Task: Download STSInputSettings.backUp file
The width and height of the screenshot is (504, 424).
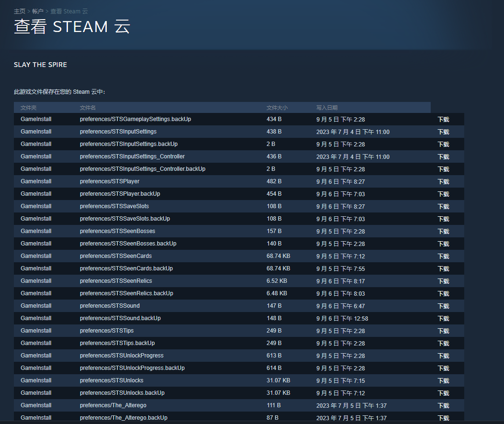Action: coord(443,145)
